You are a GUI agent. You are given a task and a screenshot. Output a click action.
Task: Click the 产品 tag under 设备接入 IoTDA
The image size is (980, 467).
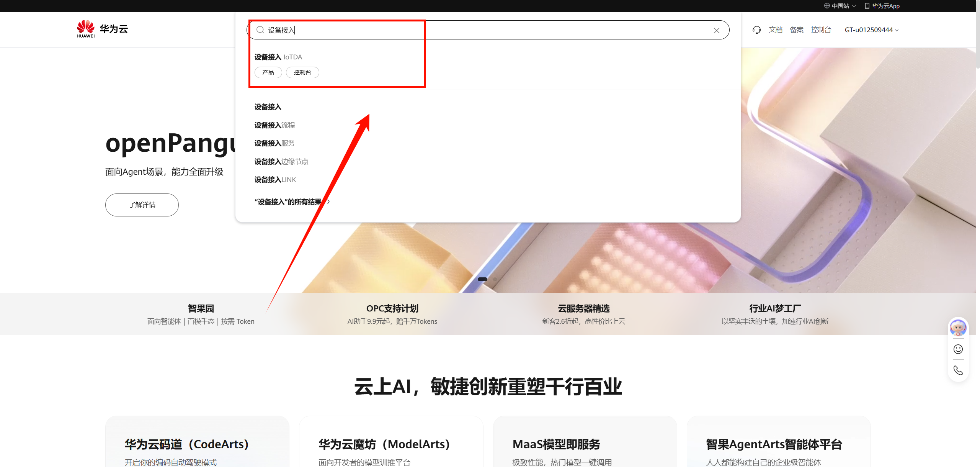coord(268,72)
